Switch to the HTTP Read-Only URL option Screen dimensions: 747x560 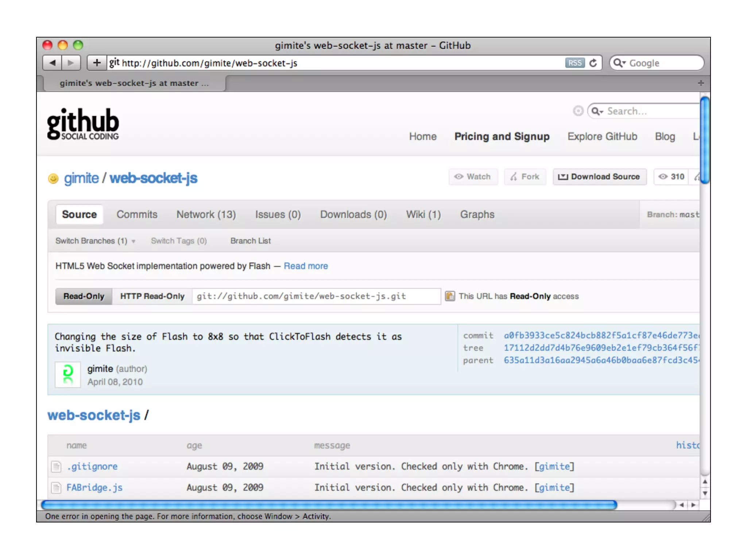pos(152,296)
